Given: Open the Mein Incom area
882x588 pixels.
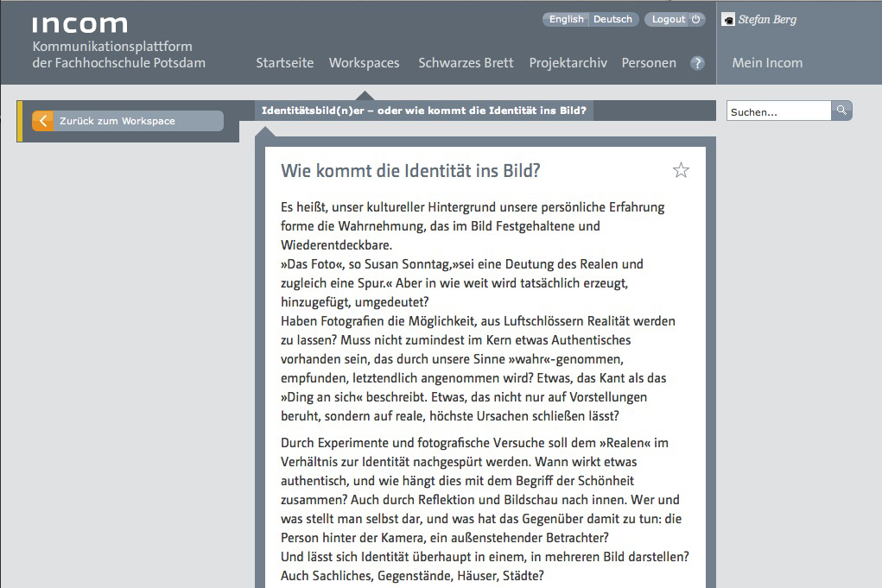Looking at the screenshot, I should (x=767, y=63).
